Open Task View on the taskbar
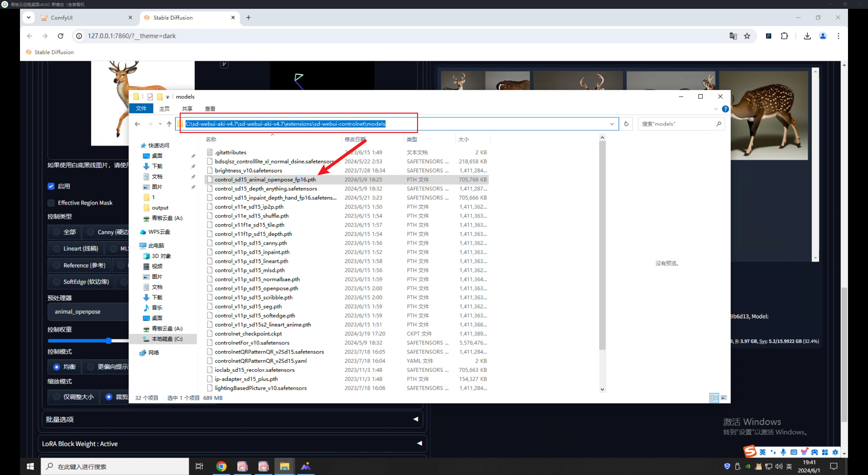The image size is (868, 475). click(199, 467)
